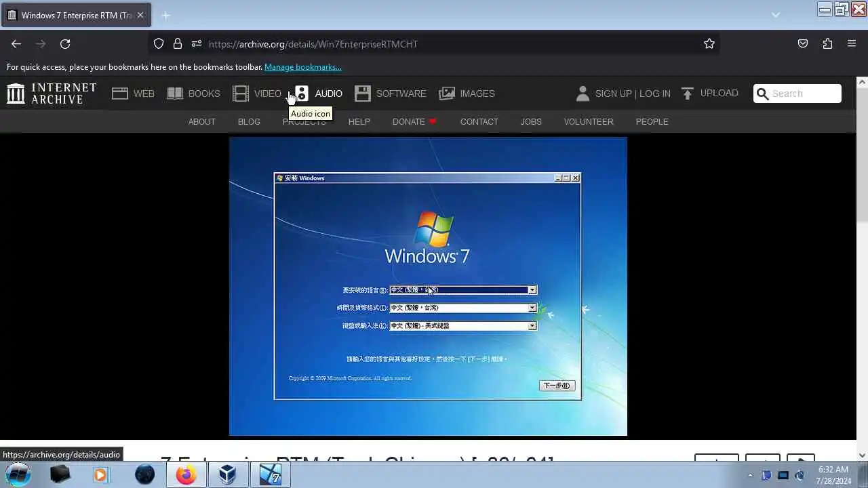Select the JOBS menu item
The height and width of the screenshot is (488, 868).
(531, 122)
